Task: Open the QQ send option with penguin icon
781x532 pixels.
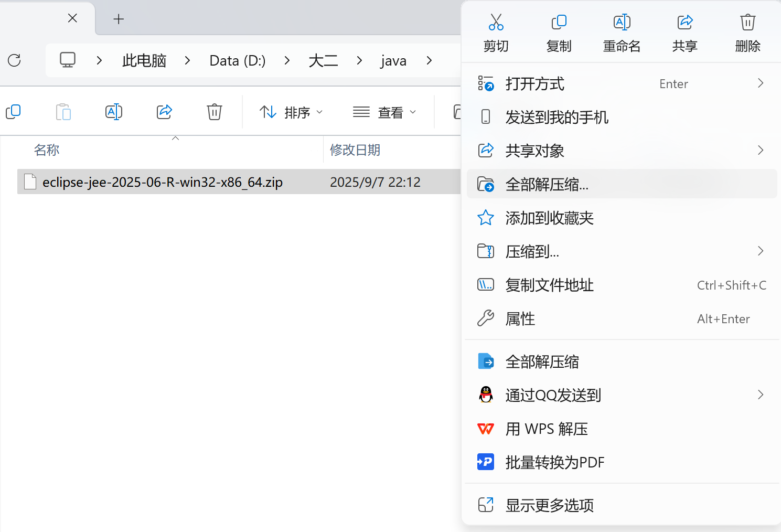Action: coord(553,395)
